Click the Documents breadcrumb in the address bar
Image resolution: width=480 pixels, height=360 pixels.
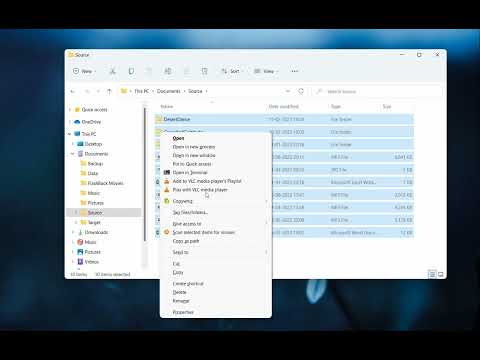pos(168,91)
